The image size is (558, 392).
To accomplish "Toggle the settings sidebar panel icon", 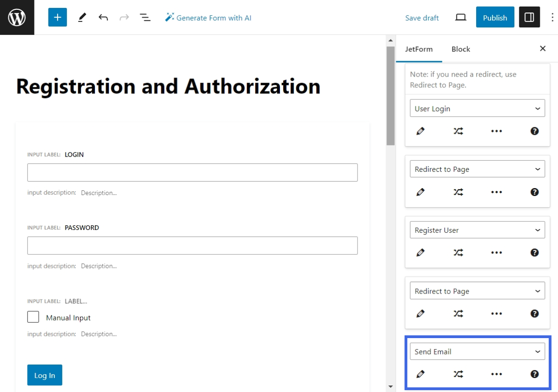I will [x=529, y=17].
